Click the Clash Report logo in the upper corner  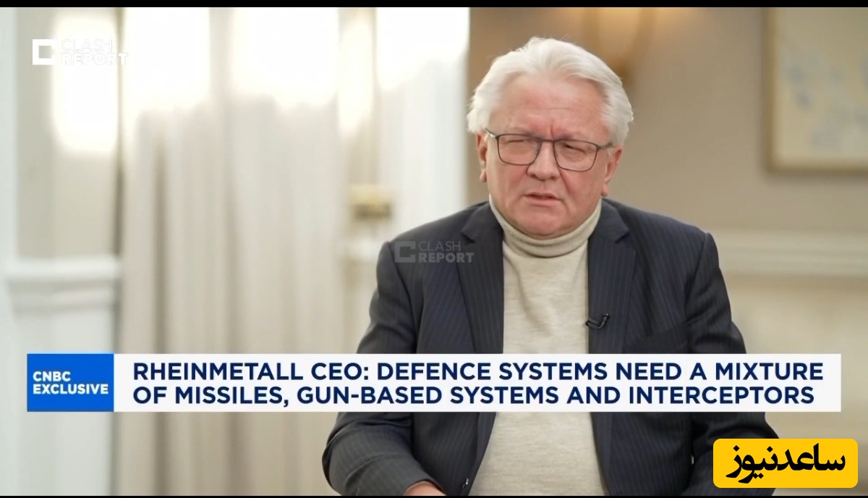[78, 51]
